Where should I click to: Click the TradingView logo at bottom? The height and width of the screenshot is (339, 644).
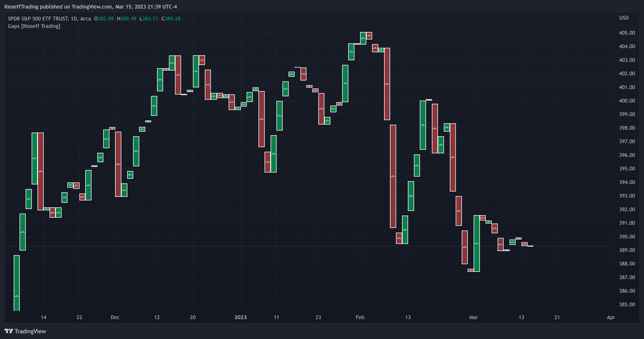pos(25,331)
